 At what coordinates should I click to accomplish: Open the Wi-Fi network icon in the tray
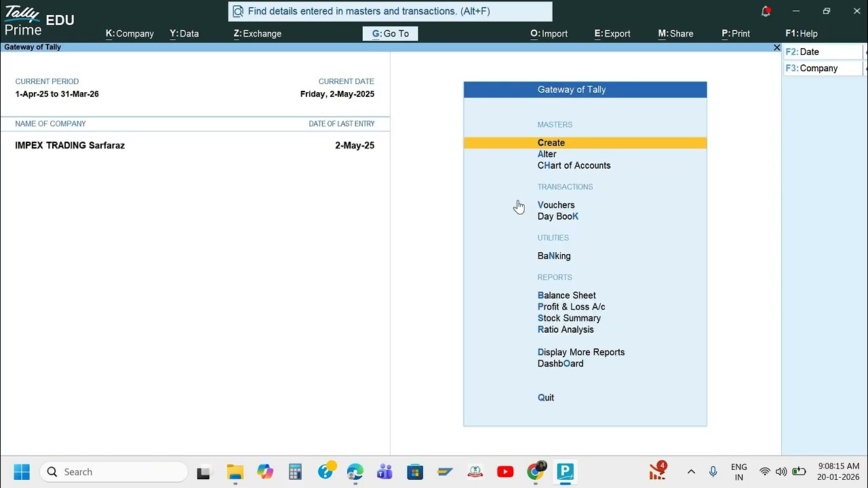tap(764, 472)
